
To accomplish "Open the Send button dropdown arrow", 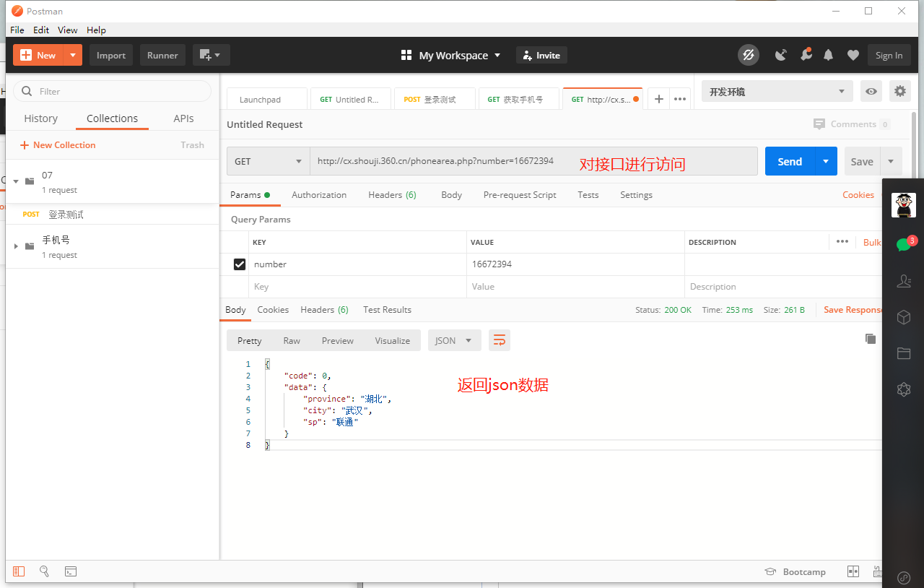I will click(826, 161).
